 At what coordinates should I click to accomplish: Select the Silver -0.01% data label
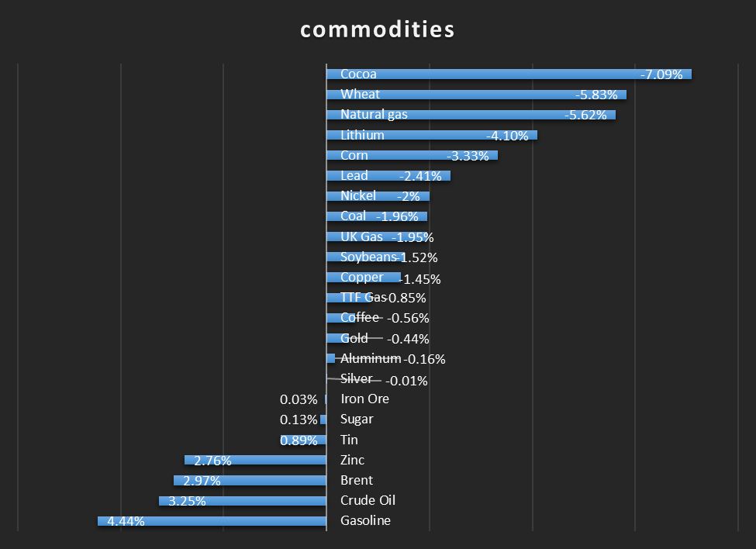tap(408, 381)
